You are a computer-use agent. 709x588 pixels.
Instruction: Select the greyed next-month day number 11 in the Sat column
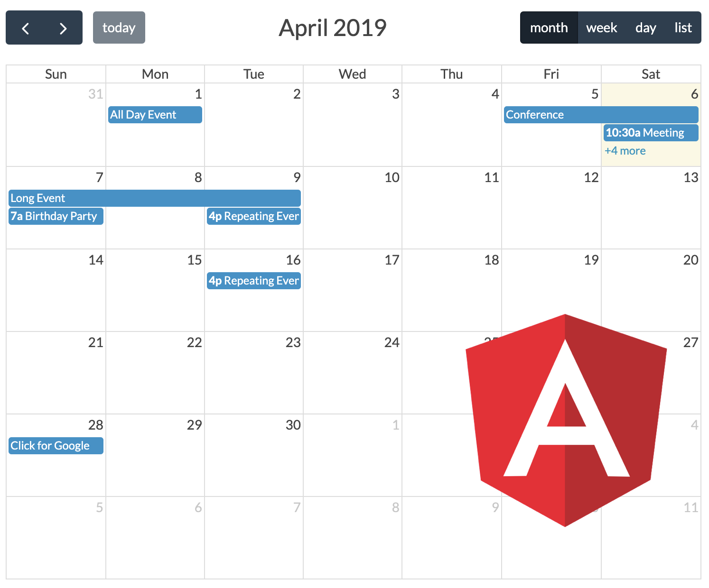691,507
